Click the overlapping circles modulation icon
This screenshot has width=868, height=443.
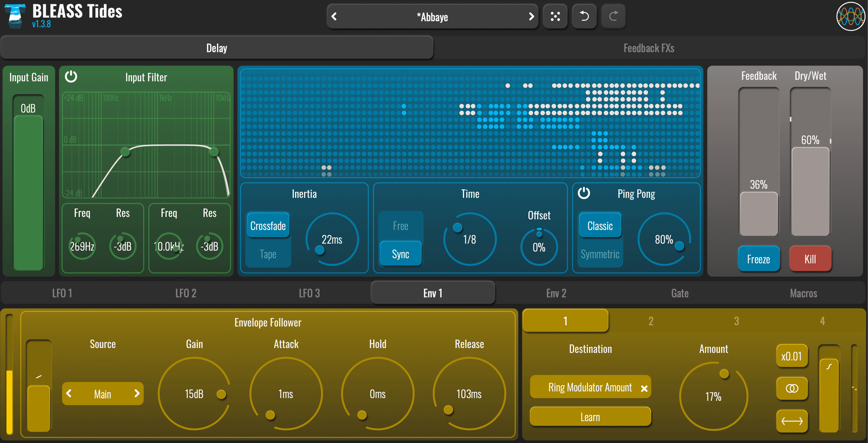792,388
